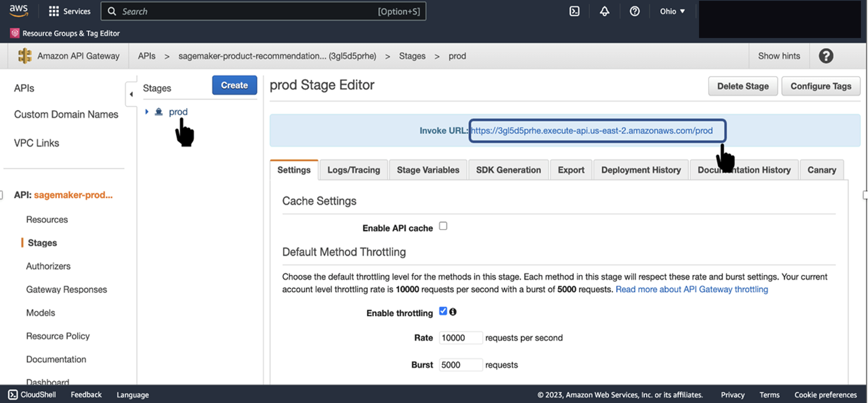This screenshot has height=403, width=868.
Task: Collapse the left navigation panel arrow
Action: 131,94
